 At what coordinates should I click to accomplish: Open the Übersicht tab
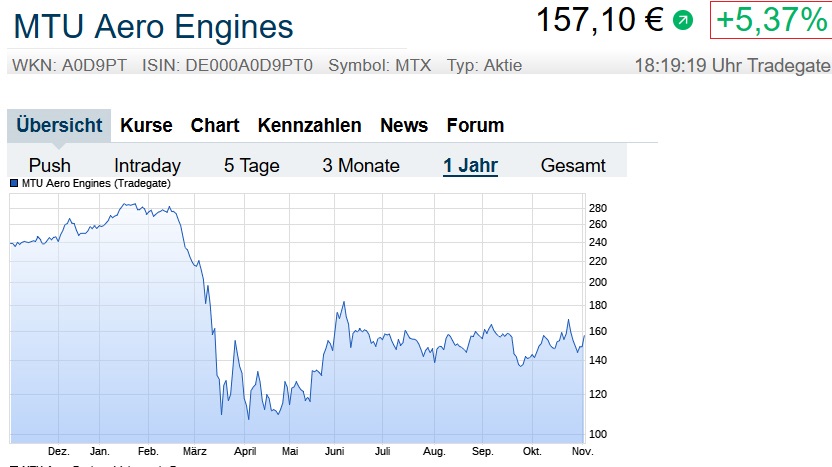tap(59, 125)
